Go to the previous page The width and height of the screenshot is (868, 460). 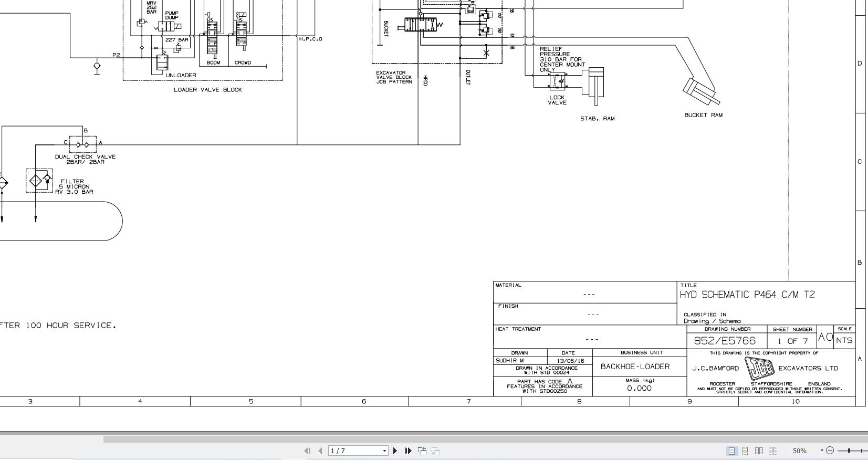(x=320, y=451)
